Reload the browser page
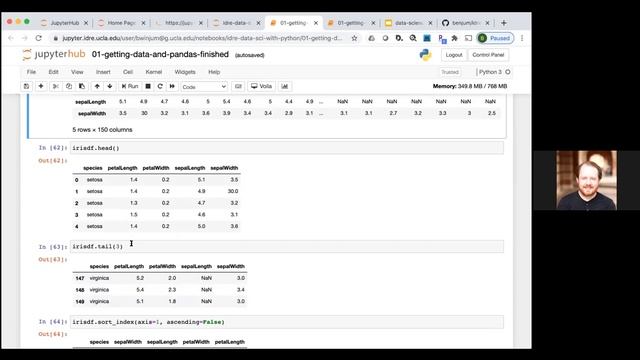The width and height of the screenshot is (640, 360). (x=38, y=38)
